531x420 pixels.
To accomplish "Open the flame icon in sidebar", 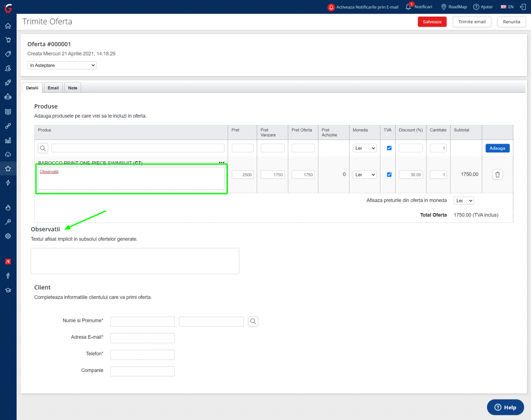I will tap(8, 207).
